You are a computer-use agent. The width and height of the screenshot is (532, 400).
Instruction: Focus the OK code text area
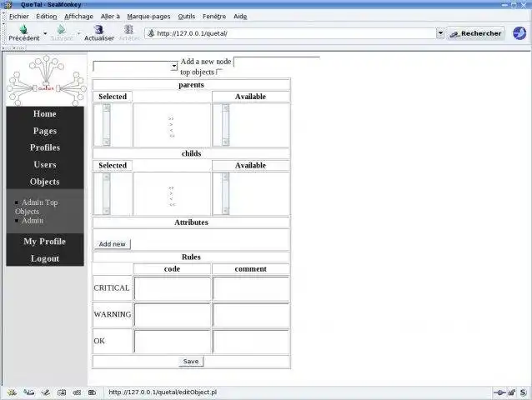point(173,342)
